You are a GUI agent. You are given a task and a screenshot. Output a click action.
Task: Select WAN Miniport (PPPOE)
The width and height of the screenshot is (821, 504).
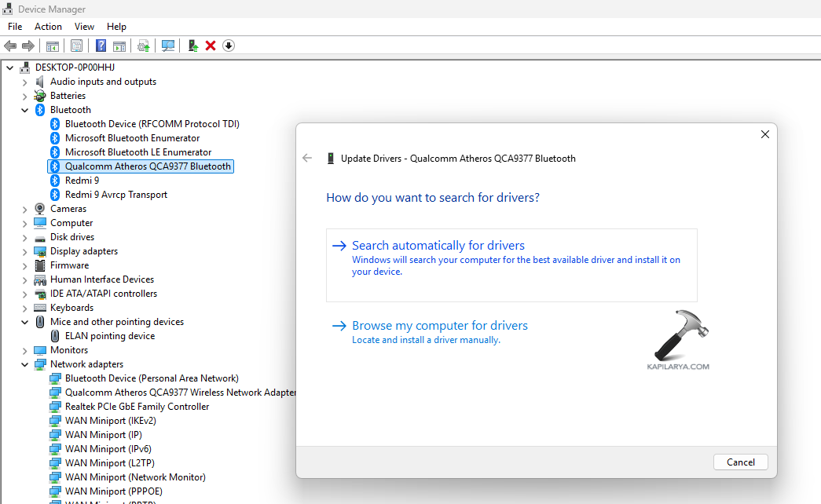tap(114, 491)
